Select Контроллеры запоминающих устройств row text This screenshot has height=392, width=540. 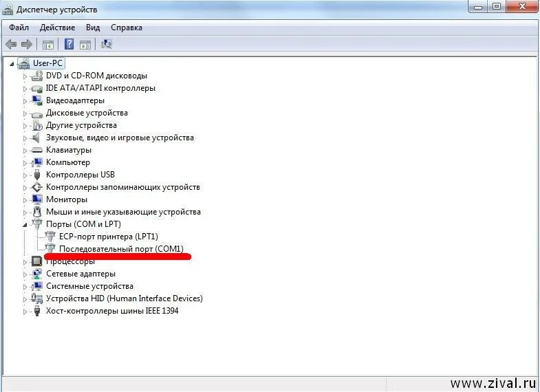click(123, 187)
